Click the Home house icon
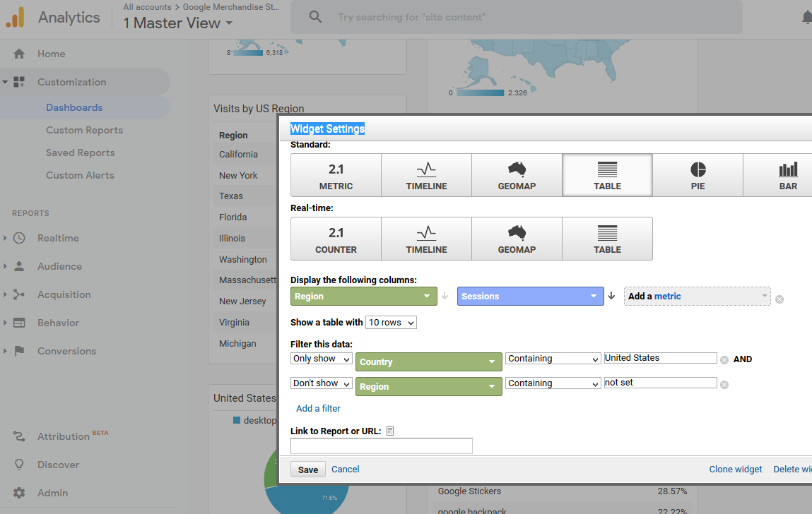Screen dimensions: 812x514 pyautogui.click(x=19, y=54)
